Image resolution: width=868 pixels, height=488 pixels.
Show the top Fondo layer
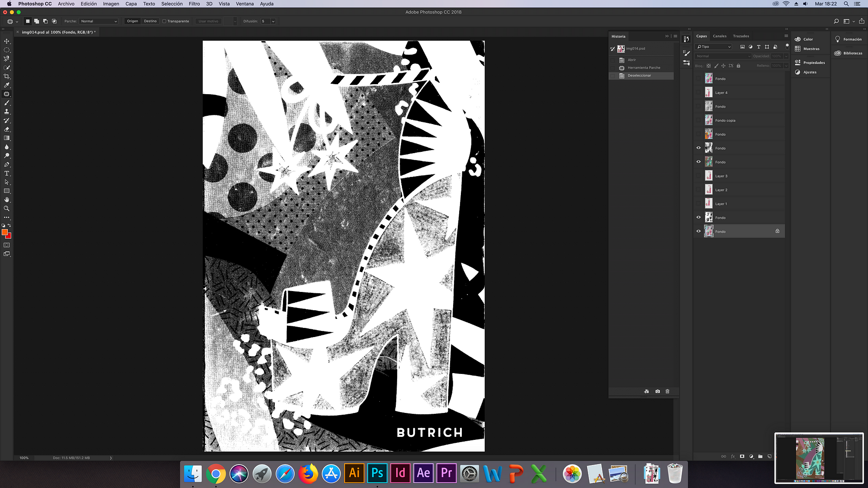pos(698,79)
